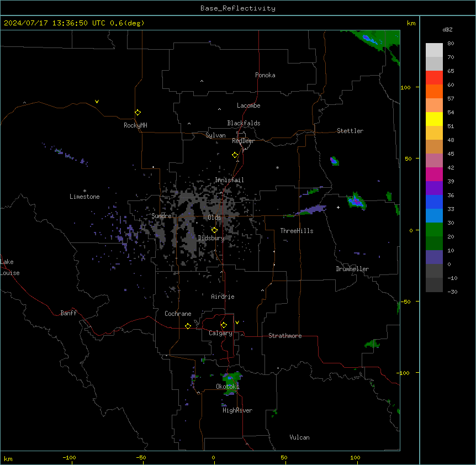Click the -50 km label on right axis

pos(405,302)
